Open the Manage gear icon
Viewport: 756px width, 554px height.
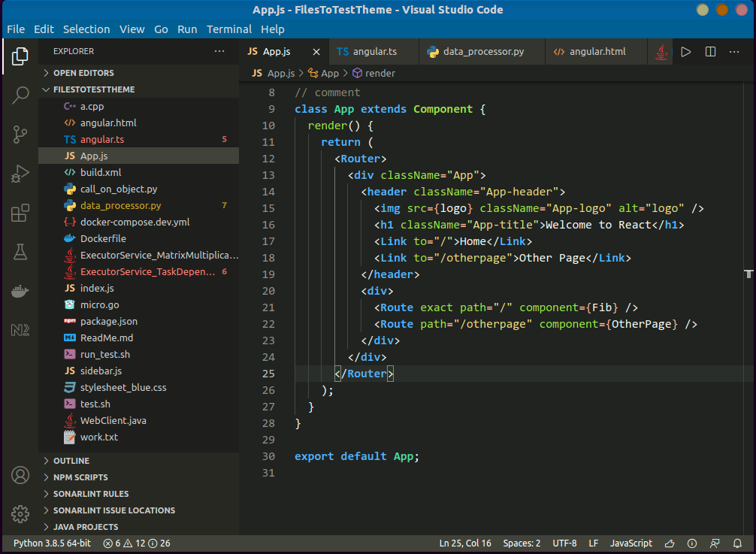20,514
